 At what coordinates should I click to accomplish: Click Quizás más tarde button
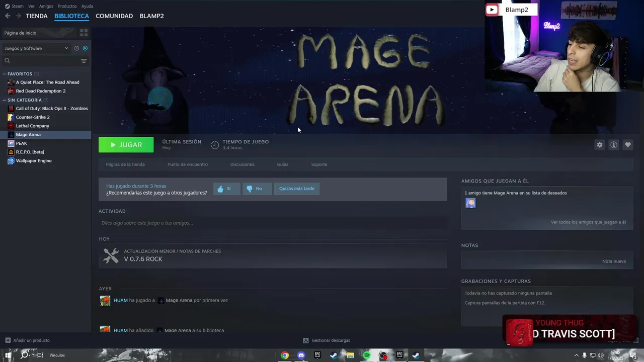click(297, 189)
